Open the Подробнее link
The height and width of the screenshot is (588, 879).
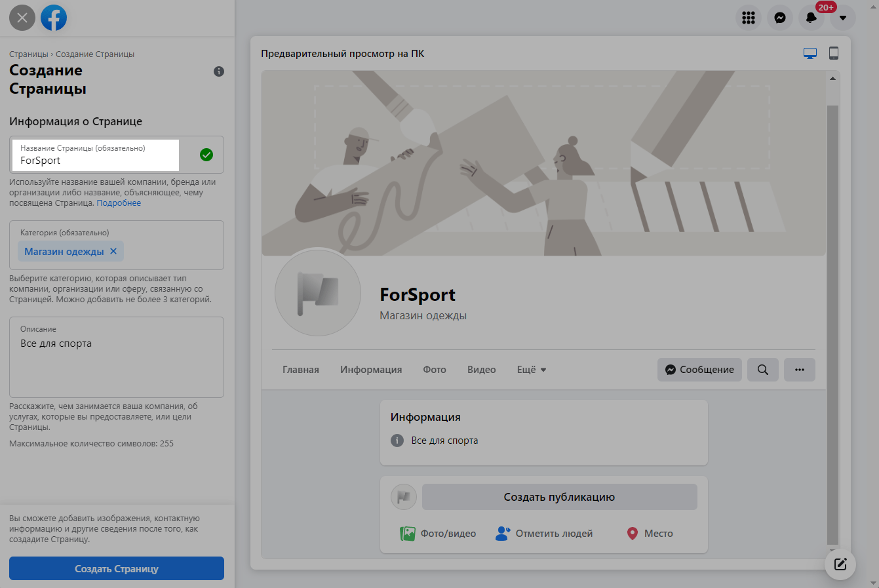point(119,203)
